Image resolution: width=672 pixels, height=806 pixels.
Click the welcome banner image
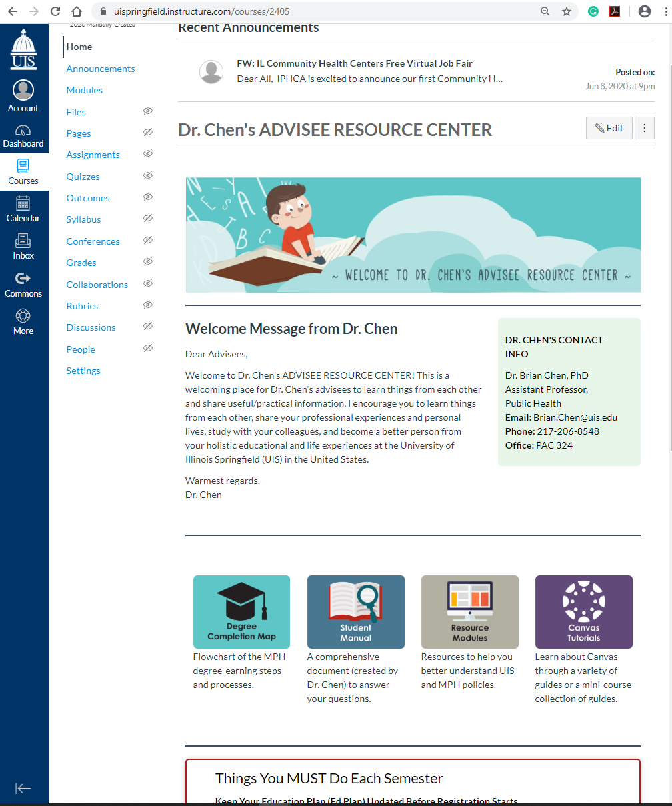tap(413, 235)
